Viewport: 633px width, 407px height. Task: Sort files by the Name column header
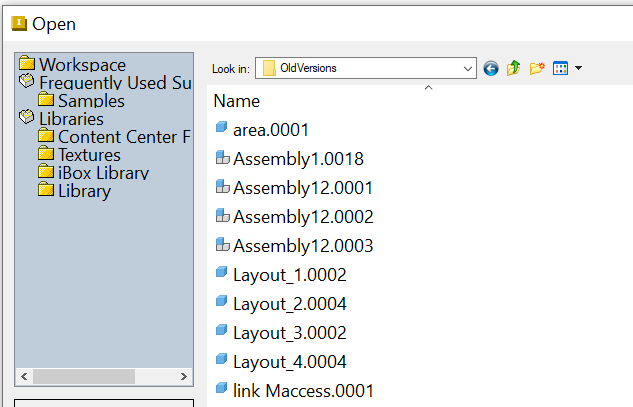tap(237, 101)
